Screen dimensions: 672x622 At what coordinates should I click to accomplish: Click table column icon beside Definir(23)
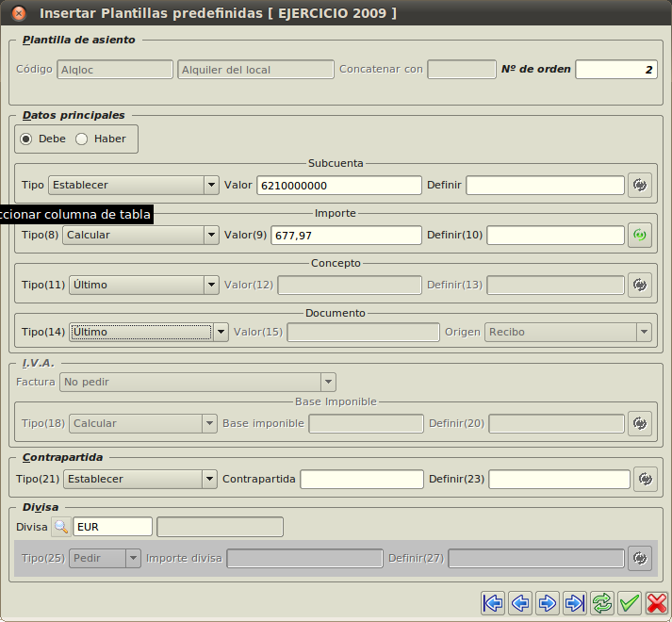(x=646, y=479)
